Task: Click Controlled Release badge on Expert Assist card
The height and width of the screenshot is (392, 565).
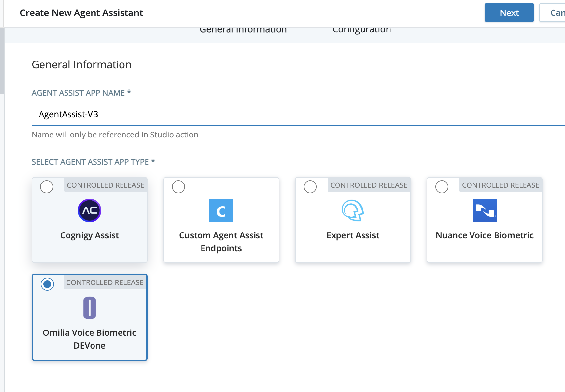Action: [x=369, y=185]
